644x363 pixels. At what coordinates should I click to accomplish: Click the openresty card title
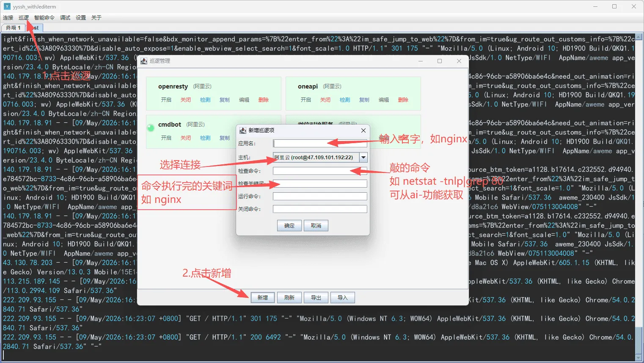173,86
